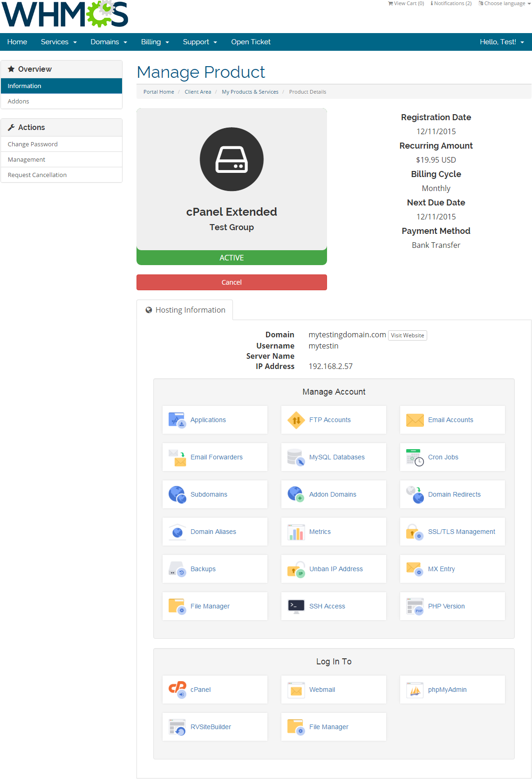The width and height of the screenshot is (532, 779).
Task: Click the RVSiteBuilder icon
Action: 177,727
